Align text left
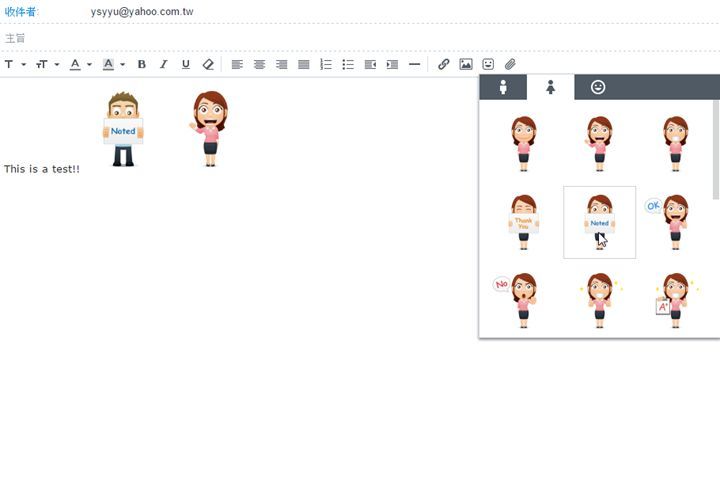 point(237,64)
